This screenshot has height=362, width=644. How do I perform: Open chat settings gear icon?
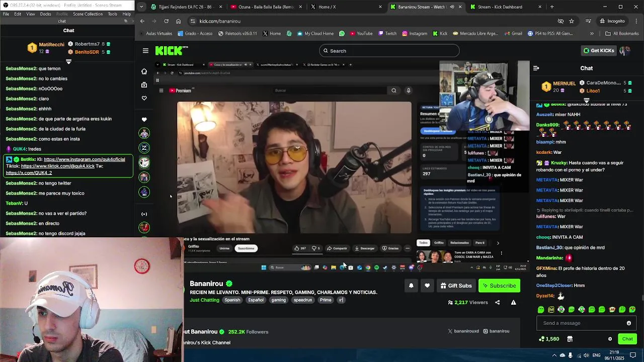pos(610,339)
